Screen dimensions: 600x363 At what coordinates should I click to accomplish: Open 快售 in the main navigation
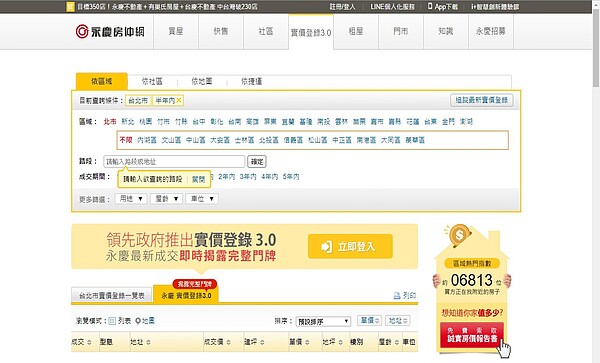pos(221,31)
